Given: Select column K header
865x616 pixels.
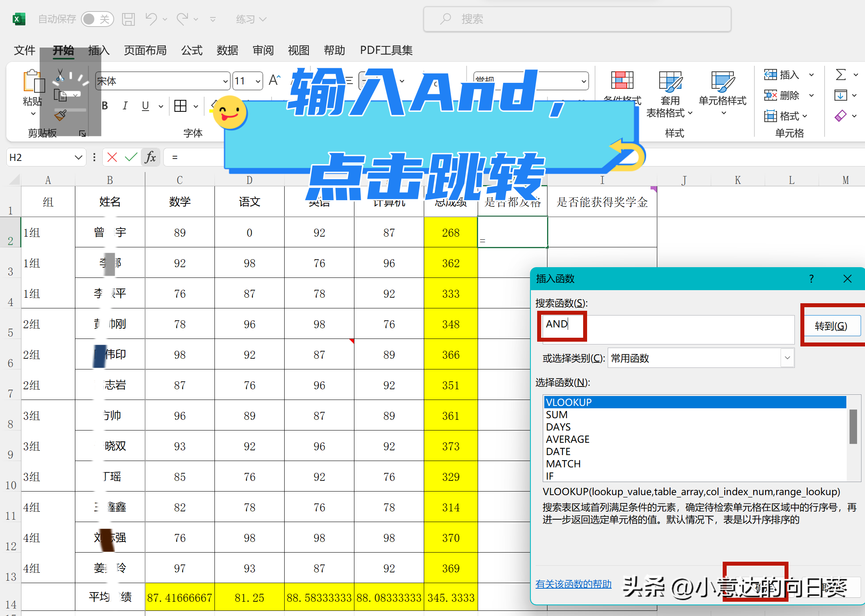Looking at the screenshot, I should click(x=738, y=180).
